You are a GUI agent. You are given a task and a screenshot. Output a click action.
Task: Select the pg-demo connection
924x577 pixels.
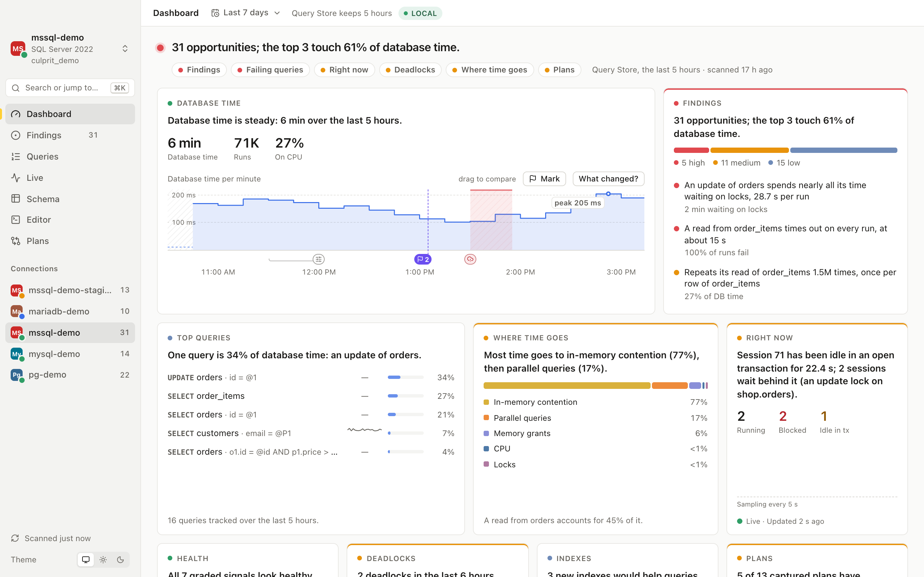(x=70, y=375)
